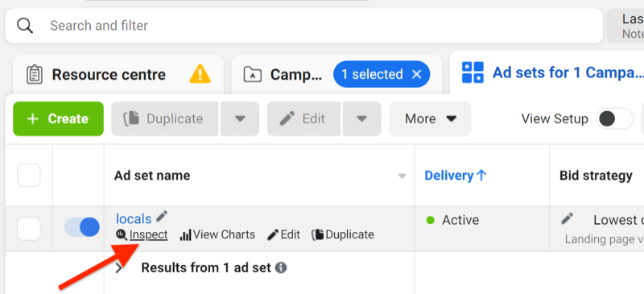Click the search magnifier icon

(25, 26)
